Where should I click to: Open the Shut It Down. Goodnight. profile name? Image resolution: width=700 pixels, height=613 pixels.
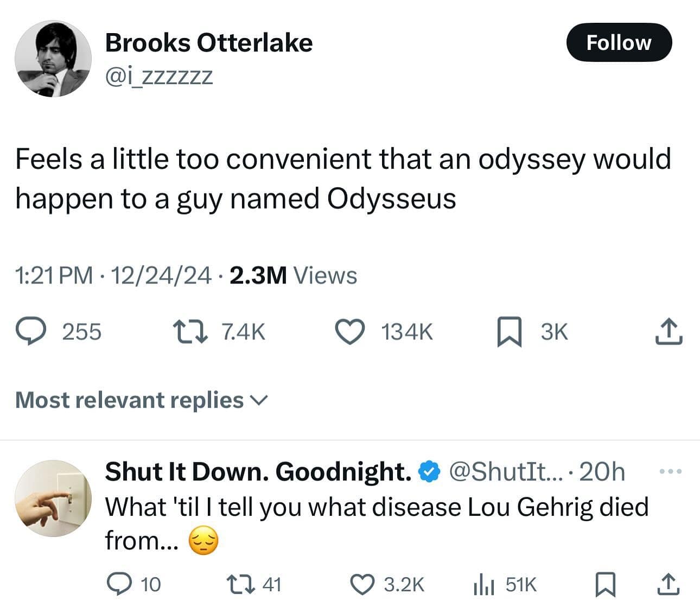pos(258,471)
